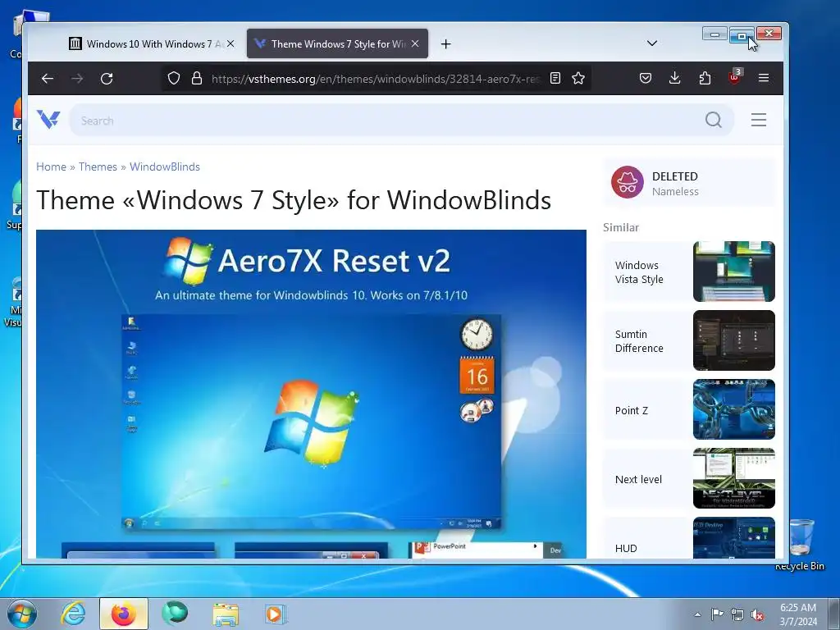The height and width of the screenshot is (630, 840).
Task: Open the Sumtin Difference thumbnail
Action: pos(734,340)
